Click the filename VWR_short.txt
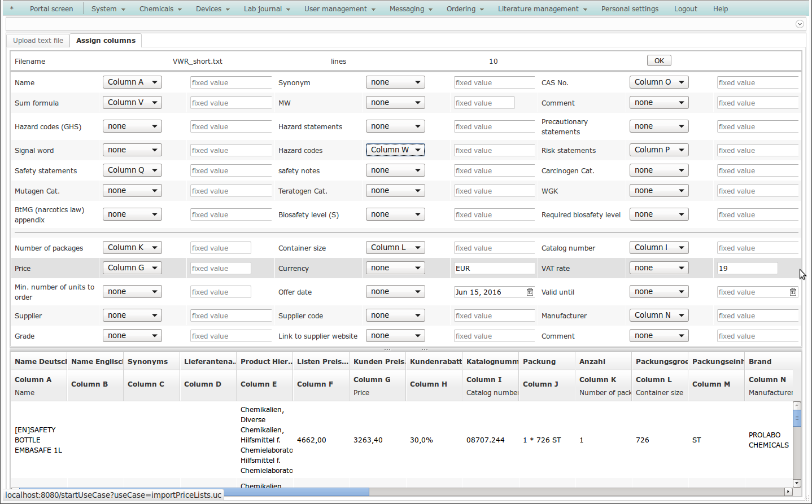Screen dimensions: 812x504 click(198, 61)
